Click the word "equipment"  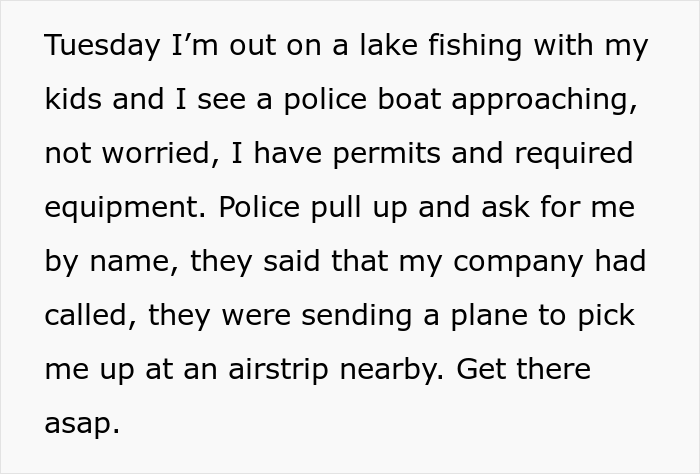point(123,208)
